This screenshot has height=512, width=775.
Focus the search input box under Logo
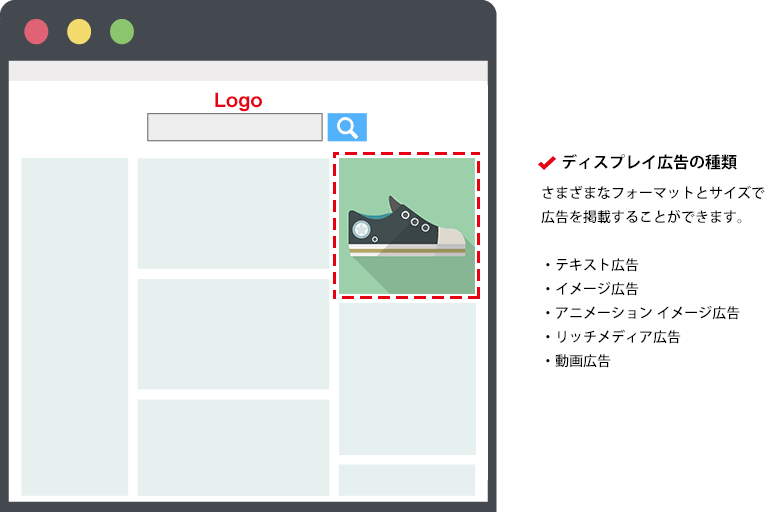coord(234,127)
